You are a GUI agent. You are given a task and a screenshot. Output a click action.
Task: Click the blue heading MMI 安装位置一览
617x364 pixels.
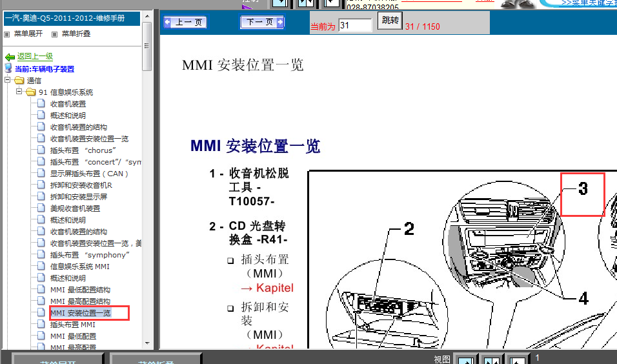(x=256, y=146)
